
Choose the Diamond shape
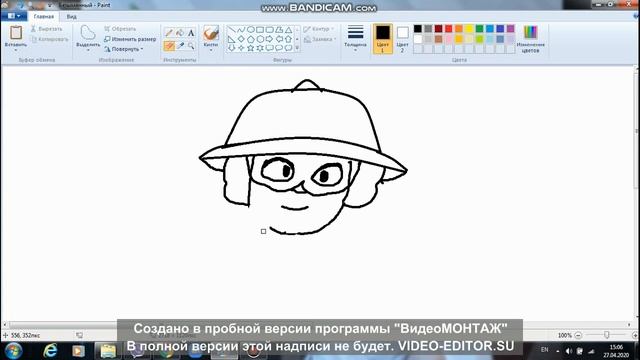pyautogui.click(x=241, y=39)
